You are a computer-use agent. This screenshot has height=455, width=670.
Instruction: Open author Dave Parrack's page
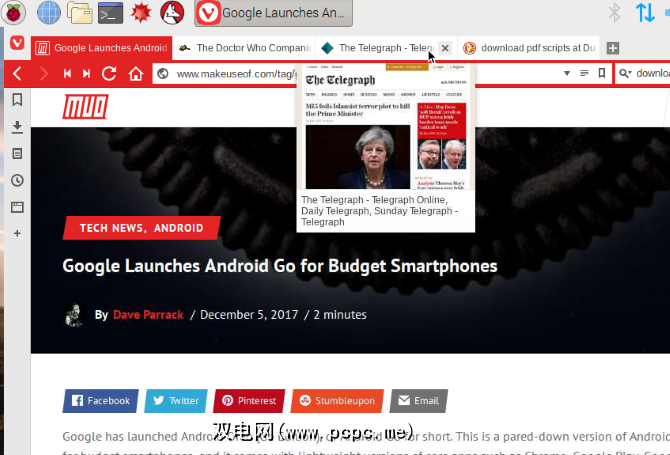[x=148, y=315]
